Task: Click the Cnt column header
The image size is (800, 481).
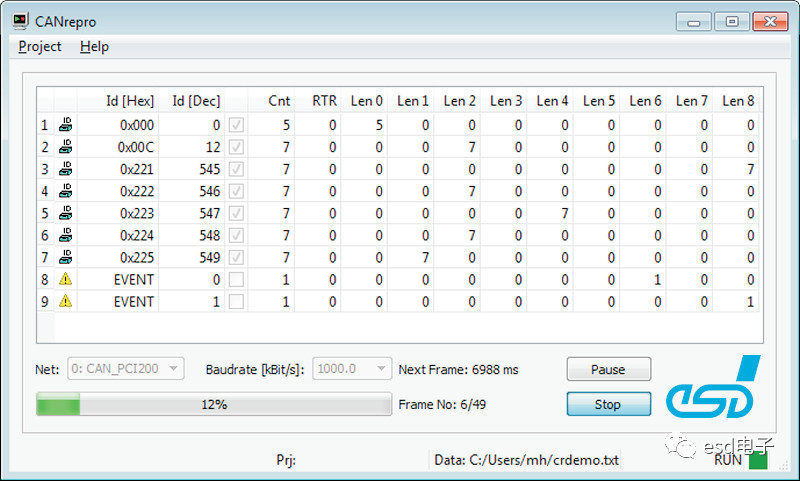Action: click(279, 100)
